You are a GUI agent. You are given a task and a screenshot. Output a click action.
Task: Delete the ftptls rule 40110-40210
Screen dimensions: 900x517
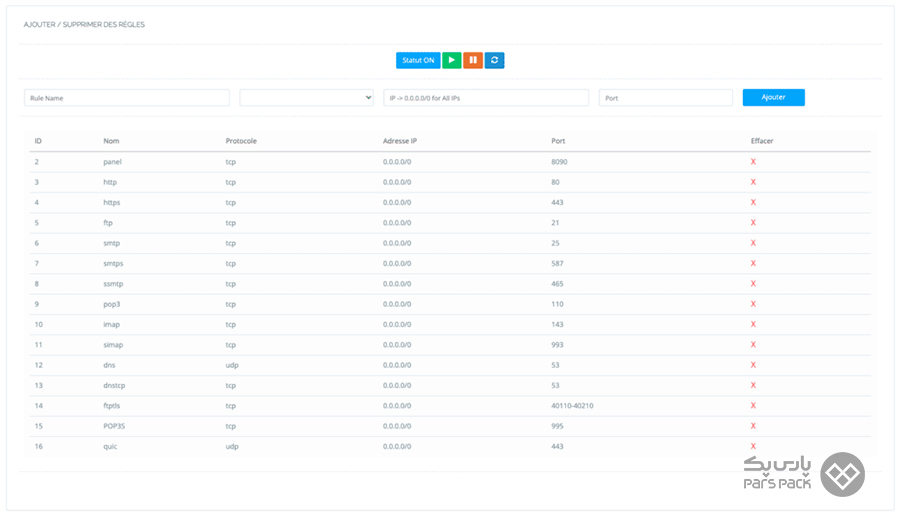coord(753,405)
